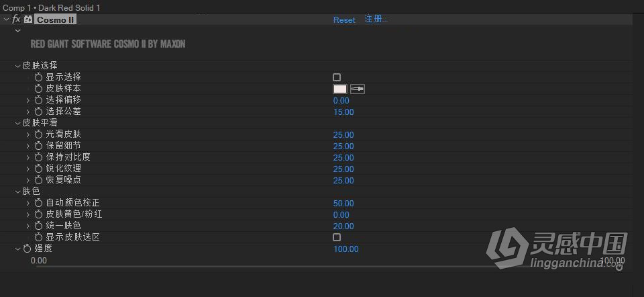644x297 pixels.
Task: Click the 皮肤平滑 group label
Action: (40, 123)
